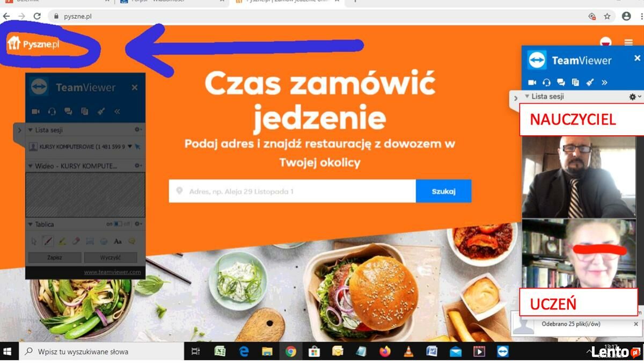The image size is (644, 363).
Task: Click the Szukaj search button
Action: 443,191
